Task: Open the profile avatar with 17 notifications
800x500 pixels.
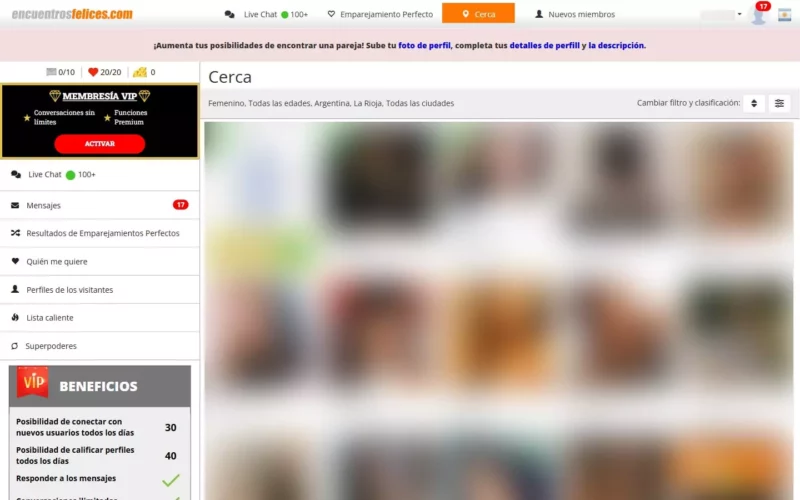Action: pos(759,14)
